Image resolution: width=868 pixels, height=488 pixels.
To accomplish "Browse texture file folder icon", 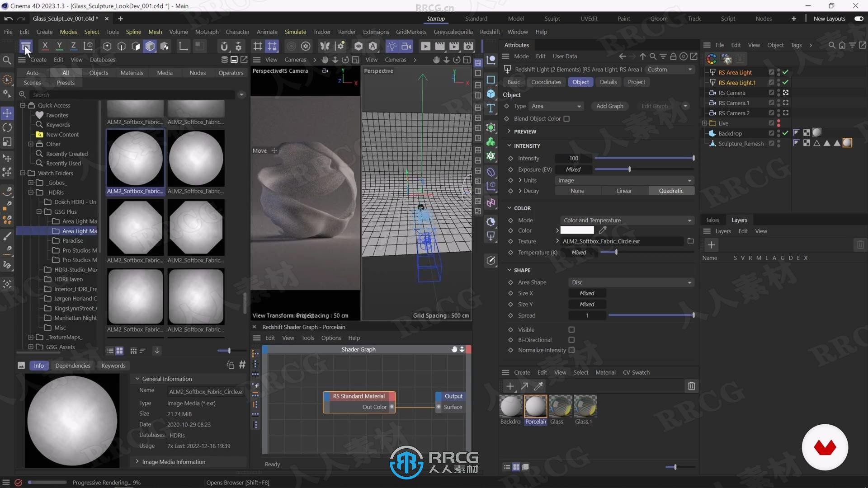I will click(690, 241).
